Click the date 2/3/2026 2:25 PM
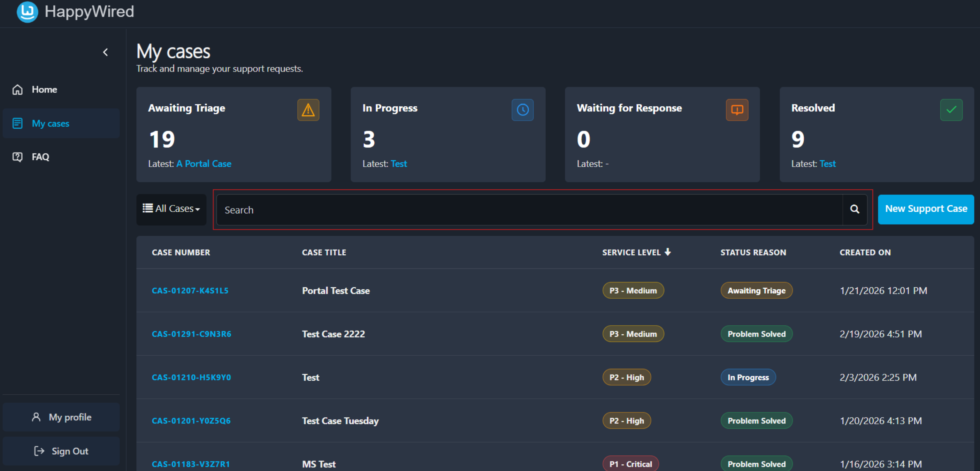Image resolution: width=980 pixels, height=471 pixels. (878, 378)
